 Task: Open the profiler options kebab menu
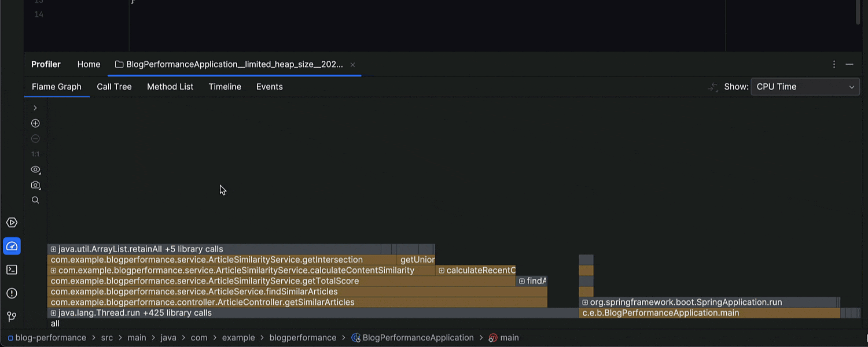point(833,64)
